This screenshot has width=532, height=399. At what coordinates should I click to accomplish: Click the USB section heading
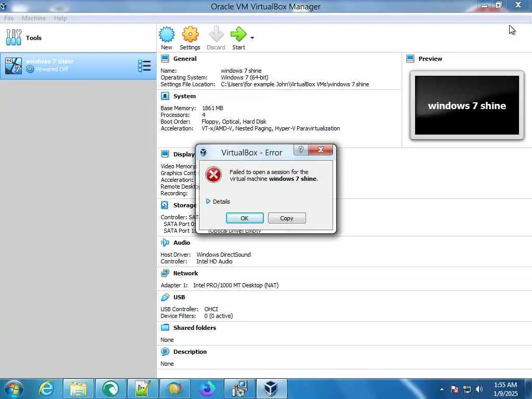[x=179, y=297]
